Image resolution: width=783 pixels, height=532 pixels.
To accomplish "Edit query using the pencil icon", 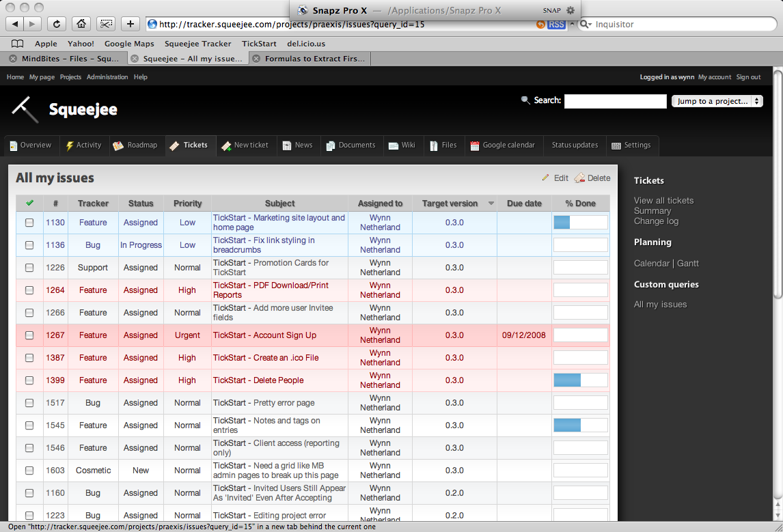I will pos(545,178).
